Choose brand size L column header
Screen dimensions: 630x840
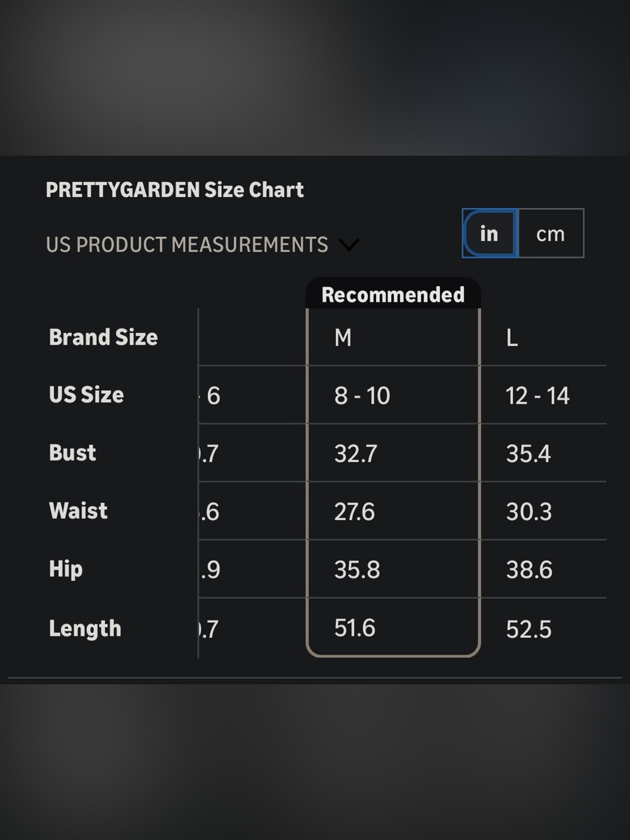point(512,338)
